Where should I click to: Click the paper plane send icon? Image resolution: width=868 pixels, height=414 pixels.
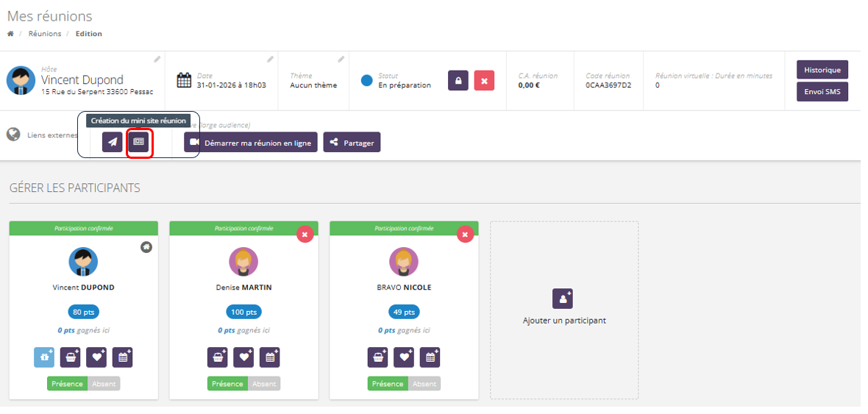[x=112, y=142]
